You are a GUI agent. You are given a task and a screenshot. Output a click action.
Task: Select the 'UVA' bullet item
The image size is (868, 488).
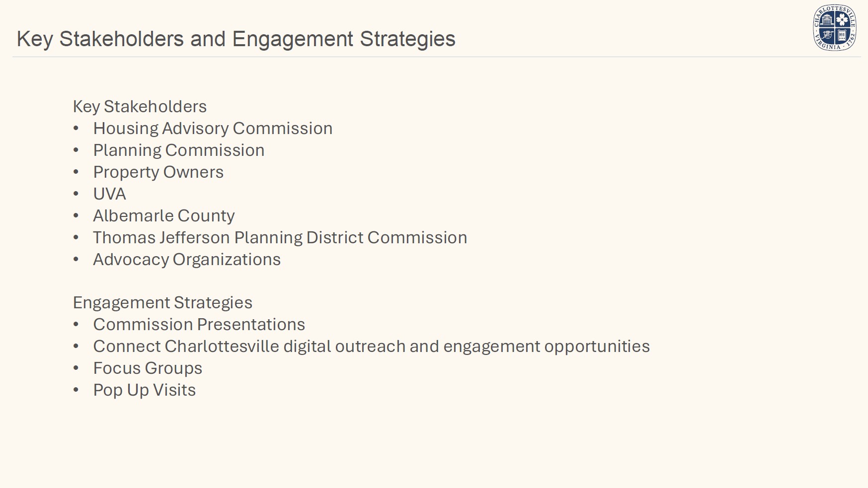click(x=110, y=194)
